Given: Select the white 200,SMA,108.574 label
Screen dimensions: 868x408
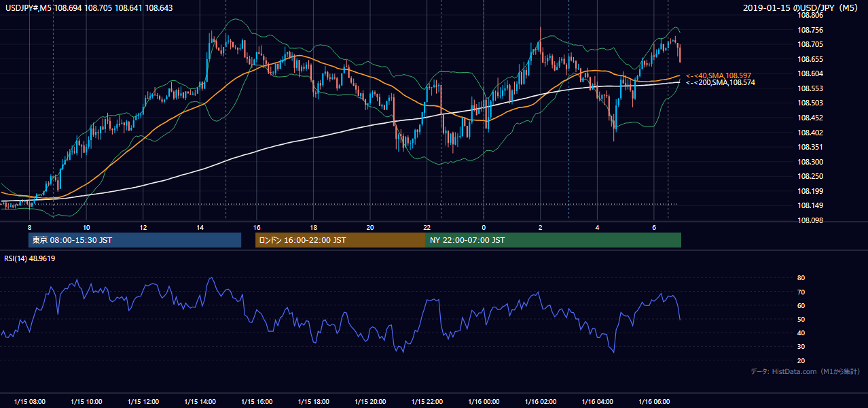Looking at the screenshot, I should click(721, 82).
